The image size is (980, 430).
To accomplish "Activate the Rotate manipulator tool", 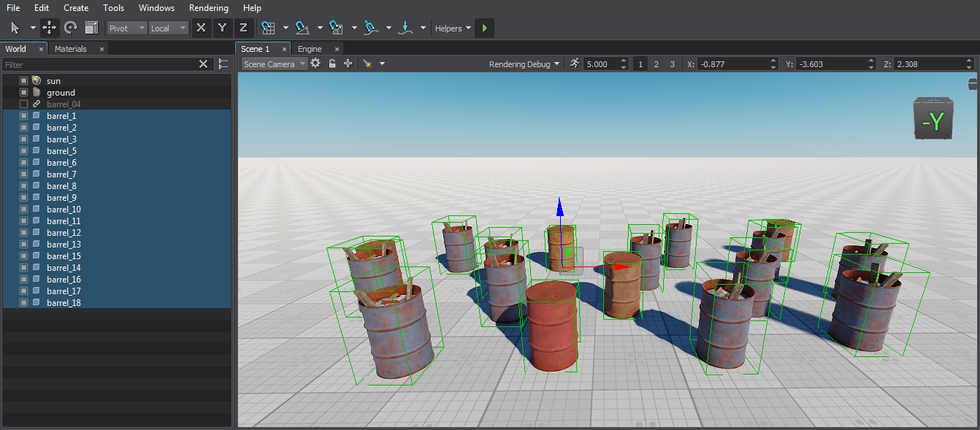I will [71, 28].
